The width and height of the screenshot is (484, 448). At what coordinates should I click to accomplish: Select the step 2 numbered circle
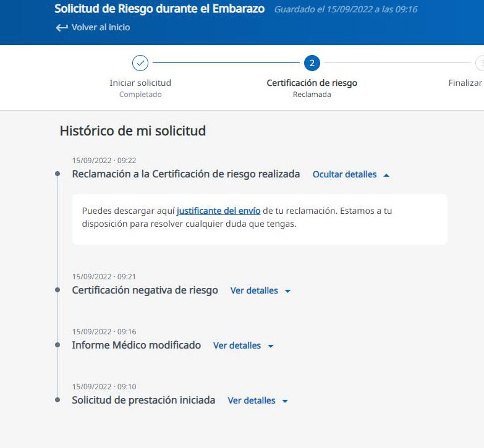tap(312, 63)
